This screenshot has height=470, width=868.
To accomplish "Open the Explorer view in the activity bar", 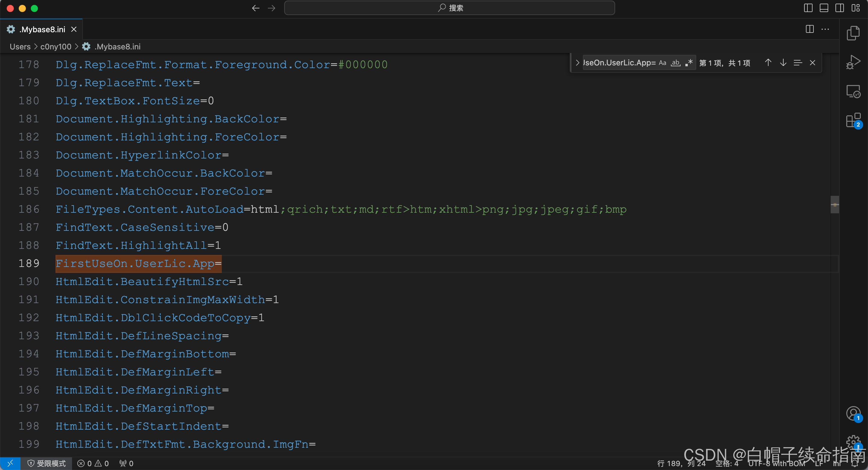I will point(853,33).
